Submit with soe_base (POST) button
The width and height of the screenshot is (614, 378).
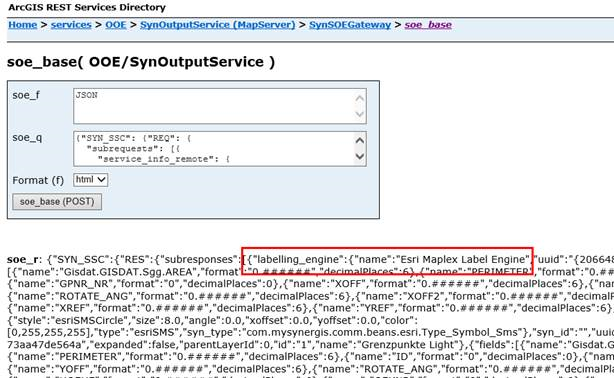pyautogui.click(x=57, y=202)
